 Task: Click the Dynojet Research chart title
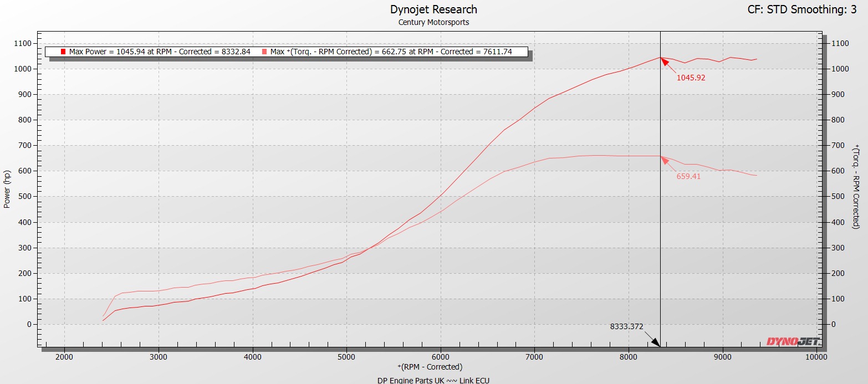[433, 9]
